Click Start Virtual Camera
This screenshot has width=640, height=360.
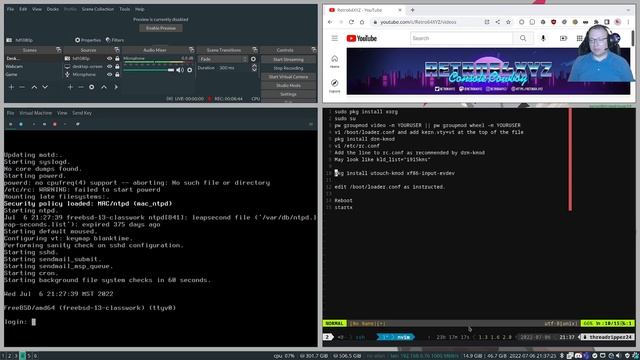[288, 77]
